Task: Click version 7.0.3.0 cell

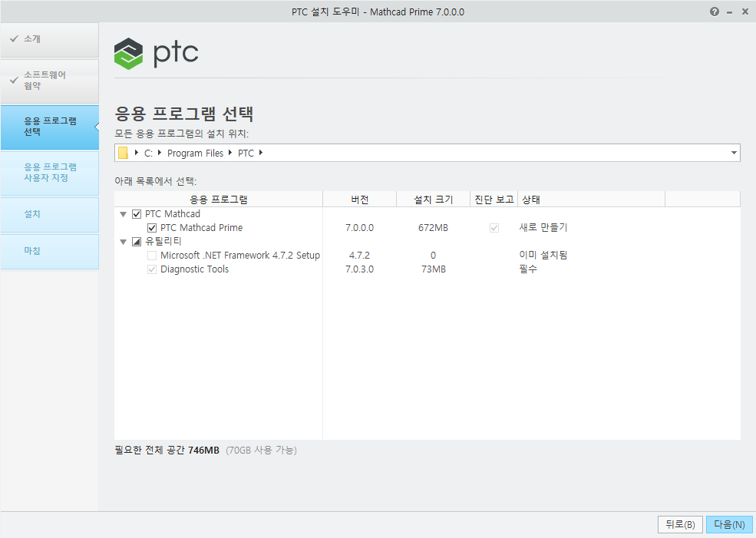Action: coord(360,269)
